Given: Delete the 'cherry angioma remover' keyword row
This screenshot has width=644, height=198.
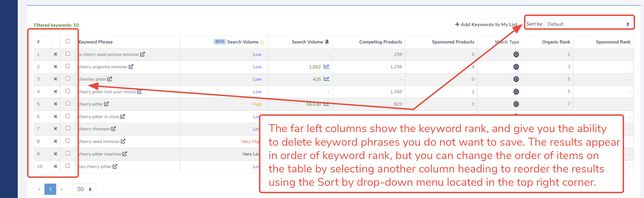Looking at the screenshot, I should 55,67.
